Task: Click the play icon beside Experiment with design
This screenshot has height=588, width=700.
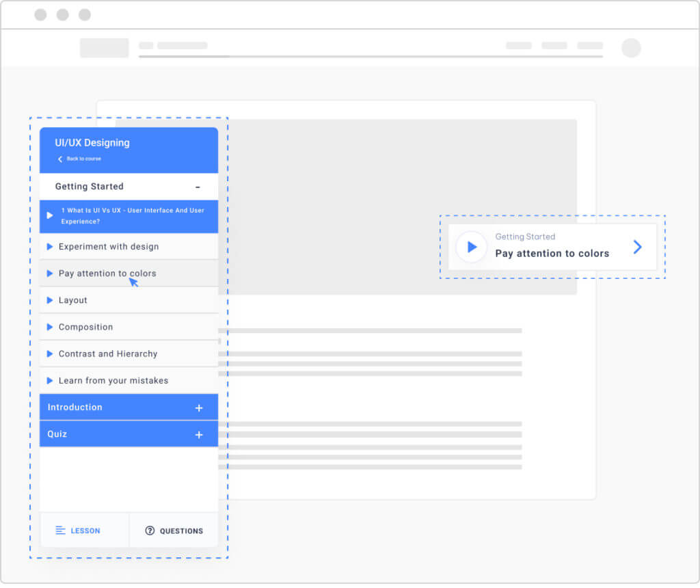Action: coord(49,246)
